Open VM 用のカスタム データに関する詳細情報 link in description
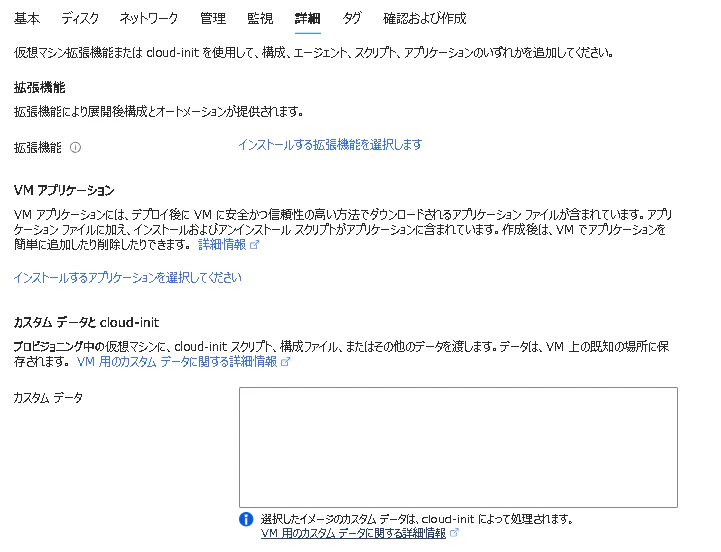This screenshot has width=721, height=552. 177,362
